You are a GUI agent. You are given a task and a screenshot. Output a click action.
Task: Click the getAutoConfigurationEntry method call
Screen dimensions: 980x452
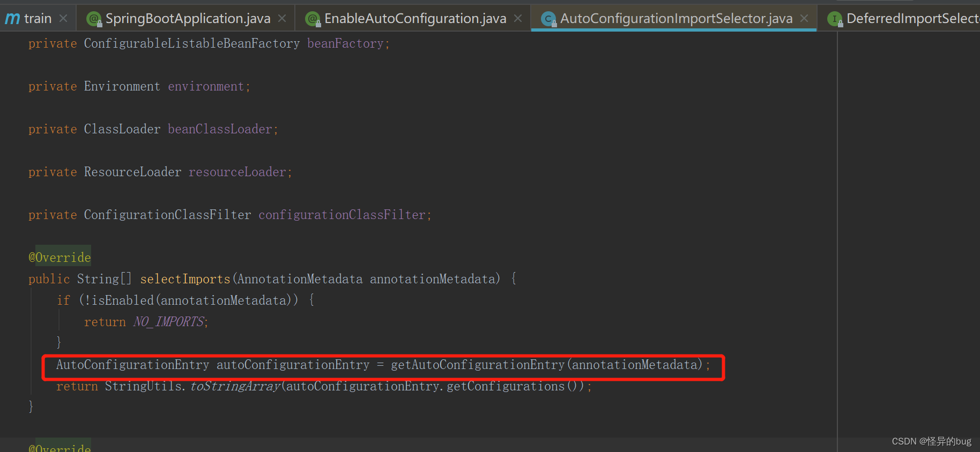pos(478,365)
